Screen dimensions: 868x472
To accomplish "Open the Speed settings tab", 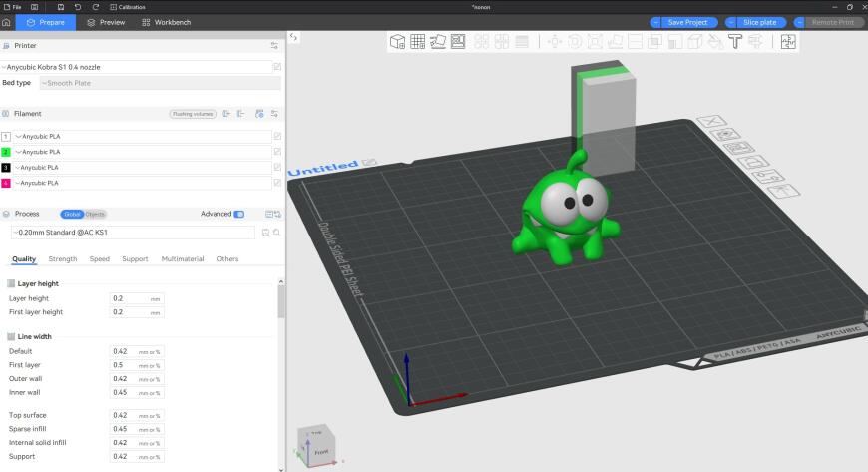I will pyautogui.click(x=100, y=259).
